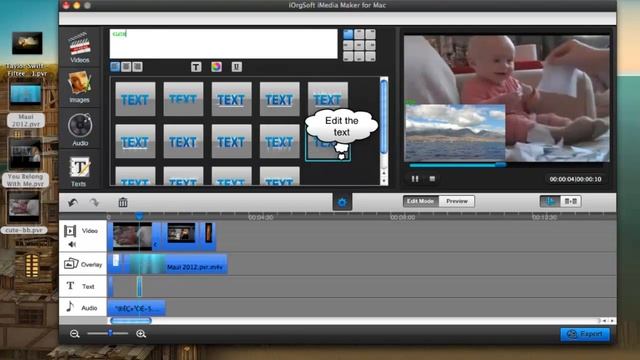Viewport: 640px width, 360px height.
Task: Center-align the text
Action: (x=126, y=67)
